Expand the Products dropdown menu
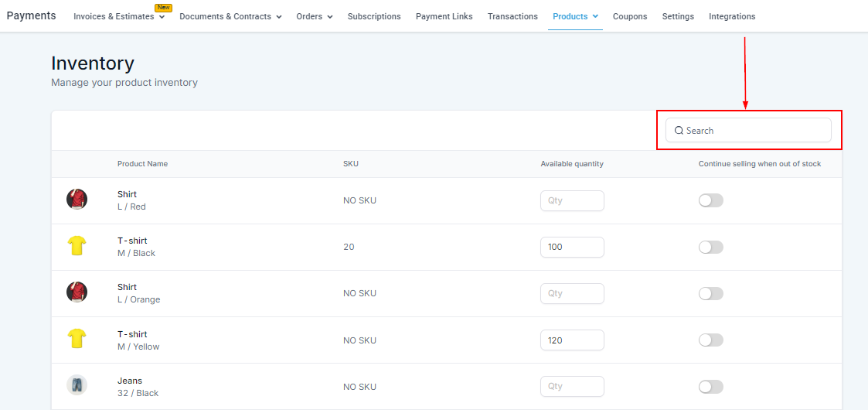The width and height of the screenshot is (868, 410). (x=595, y=16)
